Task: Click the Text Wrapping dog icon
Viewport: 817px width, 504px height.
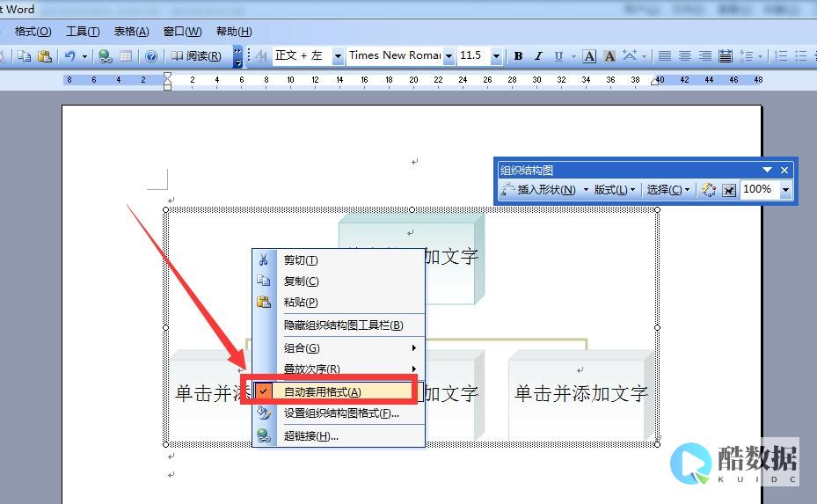Action: (729, 190)
